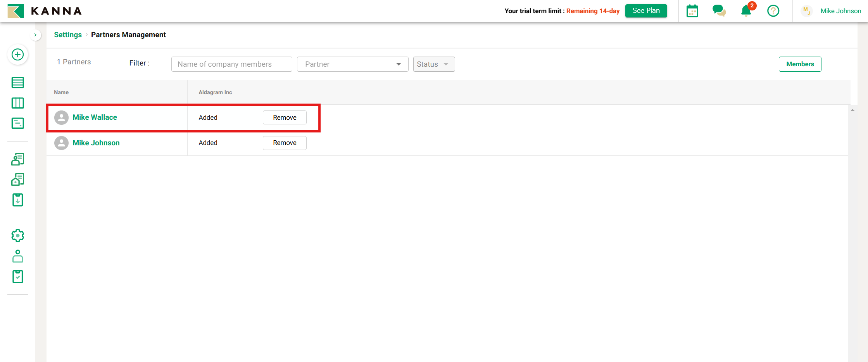Select the list view sidebar icon

point(17,83)
